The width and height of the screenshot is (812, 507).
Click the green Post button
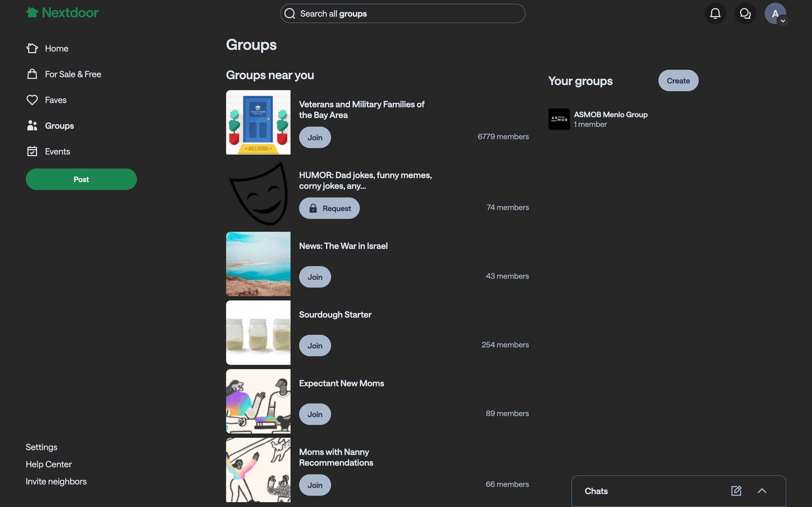81,179
